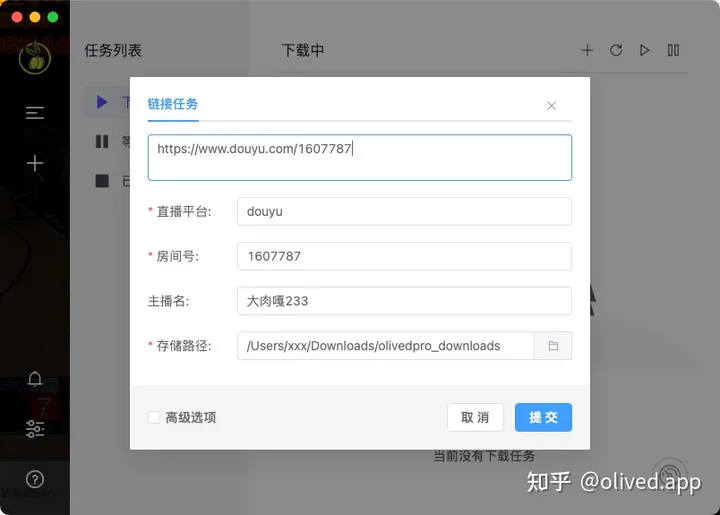Enable the 高级选项 checkbox
The width and height of the screenshot is (720, 515).
tap(154, 417)
